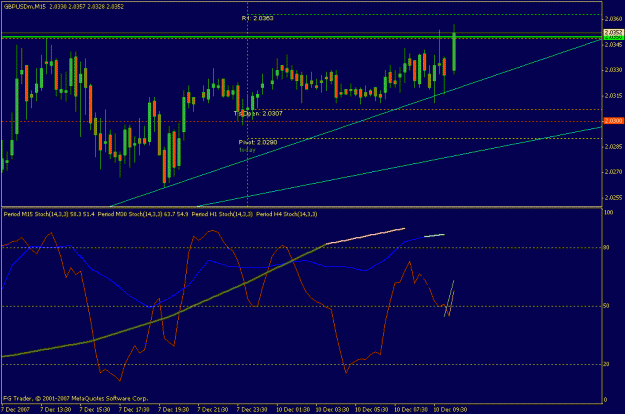Viewport: 625px width, 414px height.
Task: Click the '10 Dec 09:30' time axis label
Action: (450, 410)
